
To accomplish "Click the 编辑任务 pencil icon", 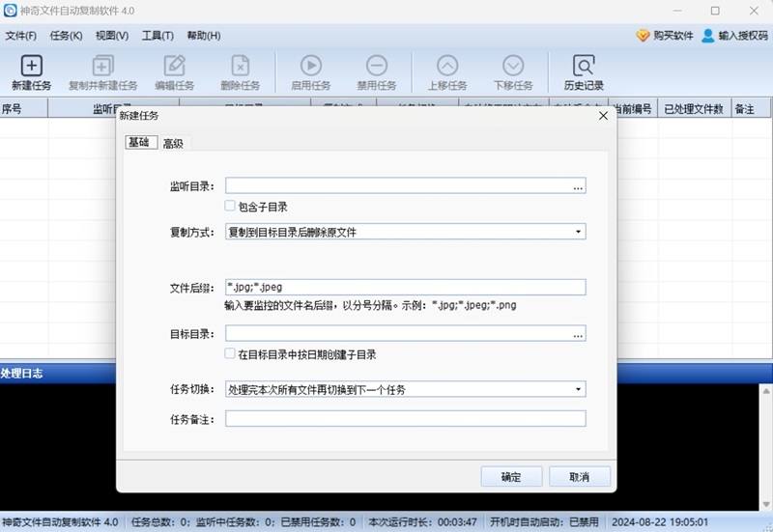I will (174, 66).
